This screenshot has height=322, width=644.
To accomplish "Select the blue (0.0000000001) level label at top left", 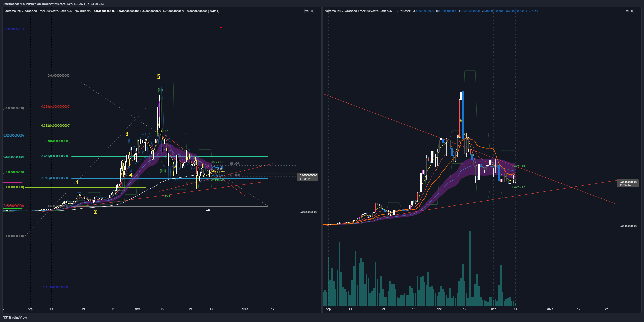I will coord(13,29).
